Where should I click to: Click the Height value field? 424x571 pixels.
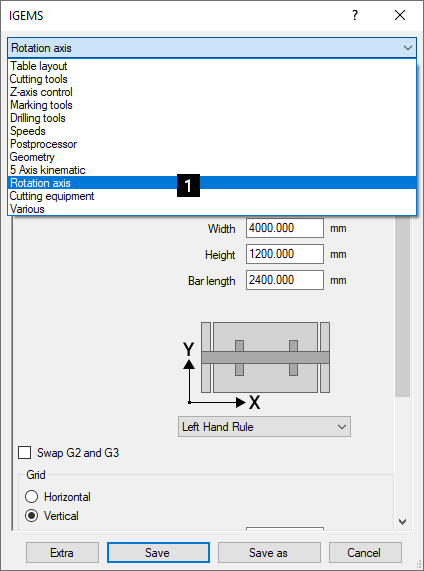[285, 254]
